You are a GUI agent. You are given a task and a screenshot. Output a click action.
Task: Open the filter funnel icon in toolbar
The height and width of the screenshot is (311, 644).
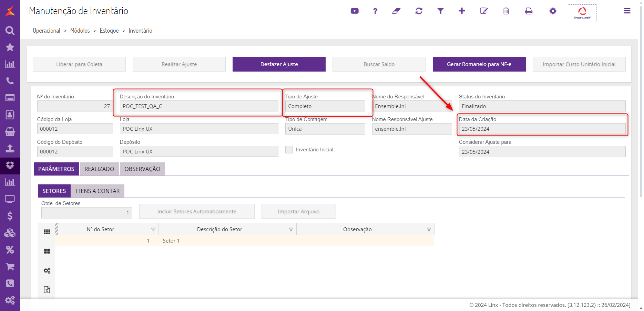click(x=440, y=11)
